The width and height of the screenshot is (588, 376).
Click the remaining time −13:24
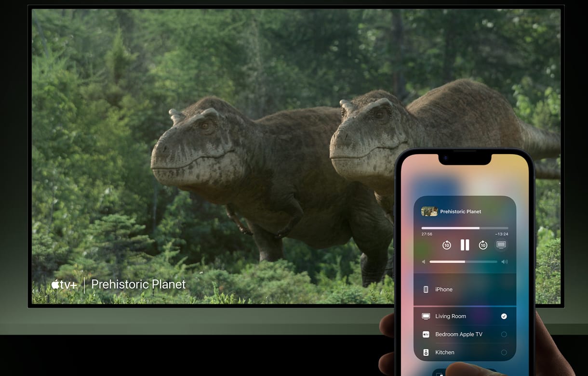pyautogui.click(x=502, y=234)
